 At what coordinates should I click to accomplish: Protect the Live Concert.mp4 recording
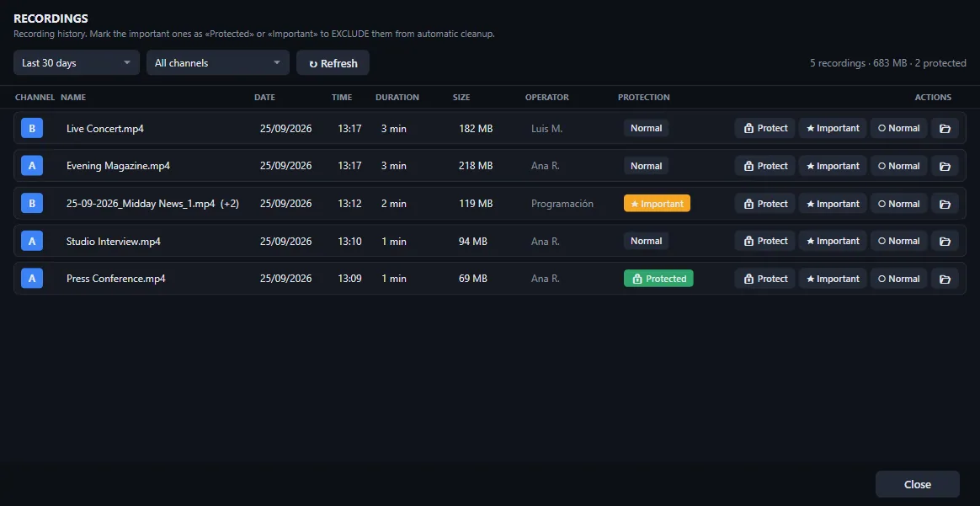pyautogui.click(x=765, y=128)
